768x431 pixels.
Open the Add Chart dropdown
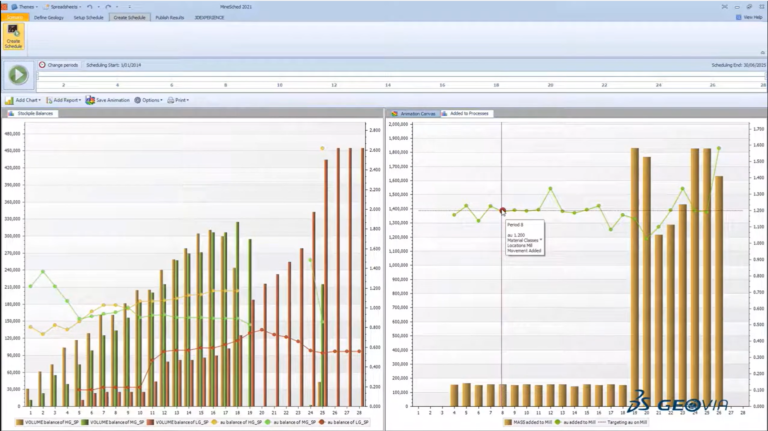coord(23,100)
